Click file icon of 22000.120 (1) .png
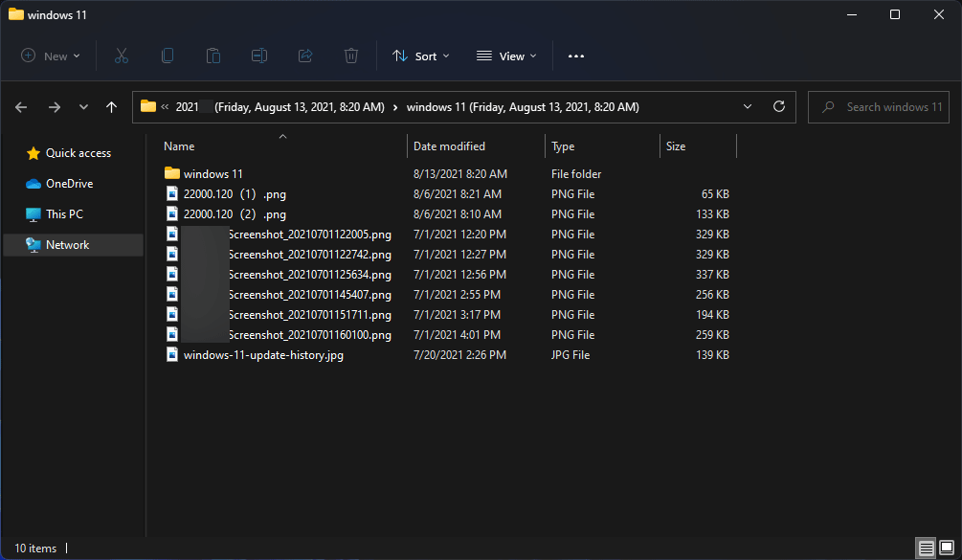 pos(172,193)
